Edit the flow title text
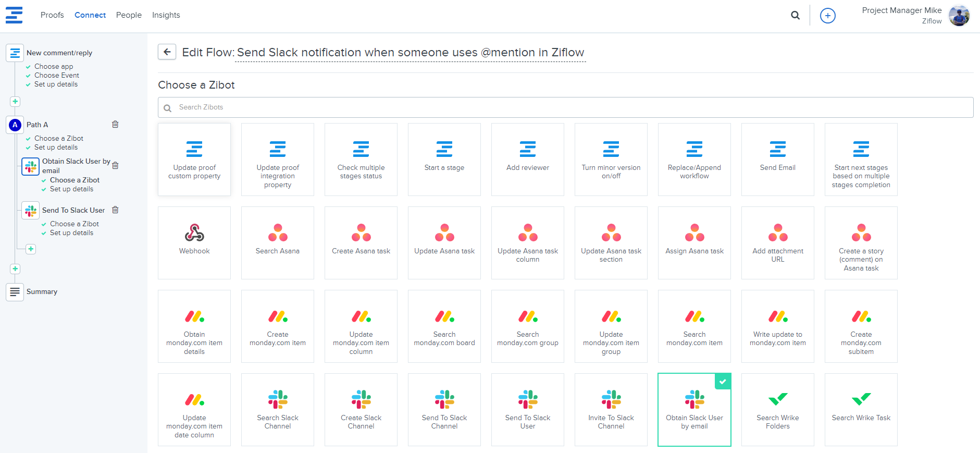 [x=410, y=53]
